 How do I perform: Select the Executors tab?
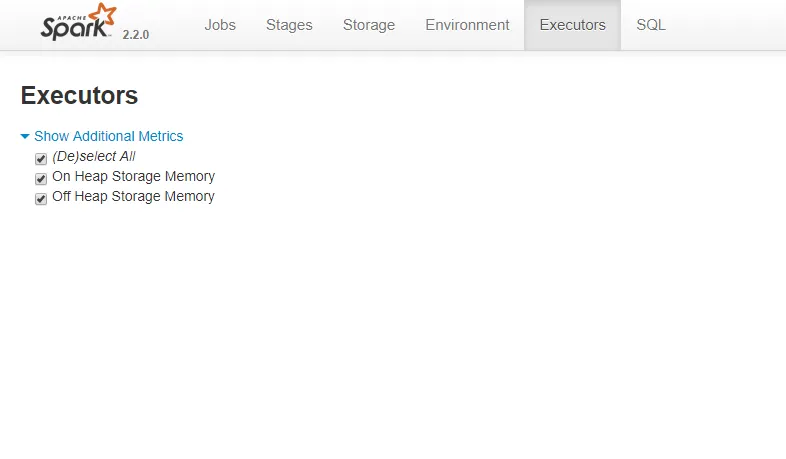pyautogui.click(x=572, y=25)
